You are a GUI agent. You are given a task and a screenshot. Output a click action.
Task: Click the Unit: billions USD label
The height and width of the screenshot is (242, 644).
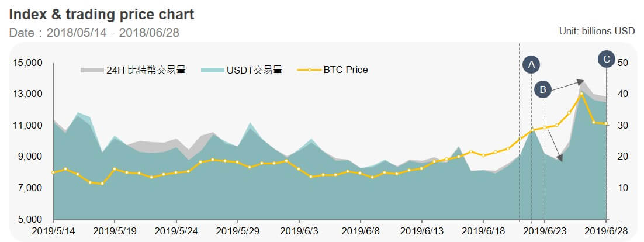point(597,32)
